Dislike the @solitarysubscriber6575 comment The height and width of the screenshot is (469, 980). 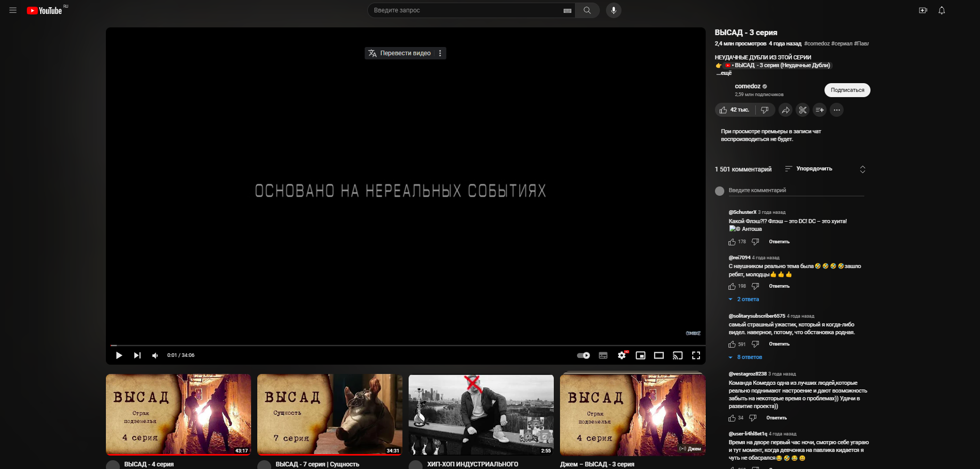click(x=755, y=344)
